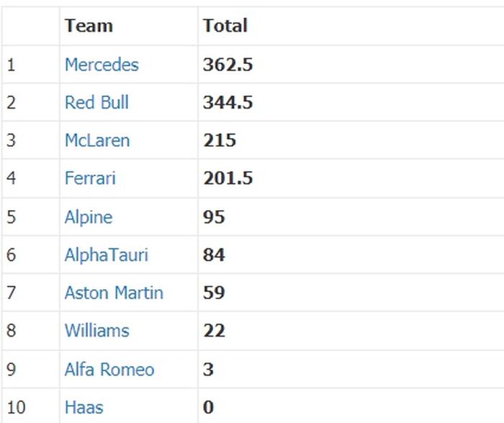Select Williams total 22 cell
This screenshot has width=504, height=423.
(x=214, y=331)
